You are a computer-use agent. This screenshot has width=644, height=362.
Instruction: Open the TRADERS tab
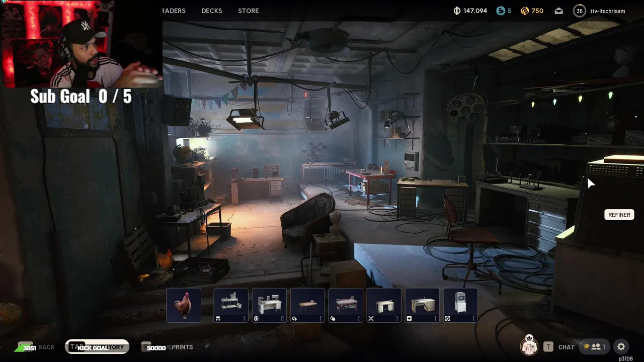174,11
